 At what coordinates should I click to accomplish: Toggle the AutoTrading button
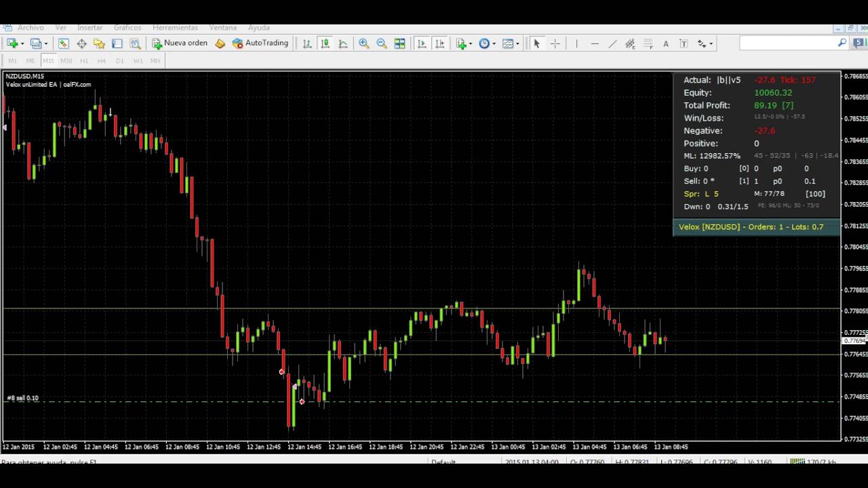260,43
